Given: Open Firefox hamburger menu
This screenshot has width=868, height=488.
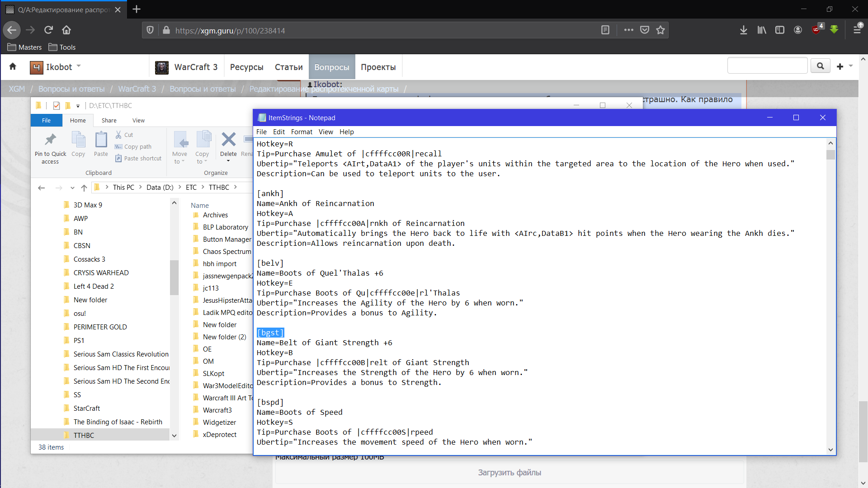Looking at the screenshot, I should [857, 29].
